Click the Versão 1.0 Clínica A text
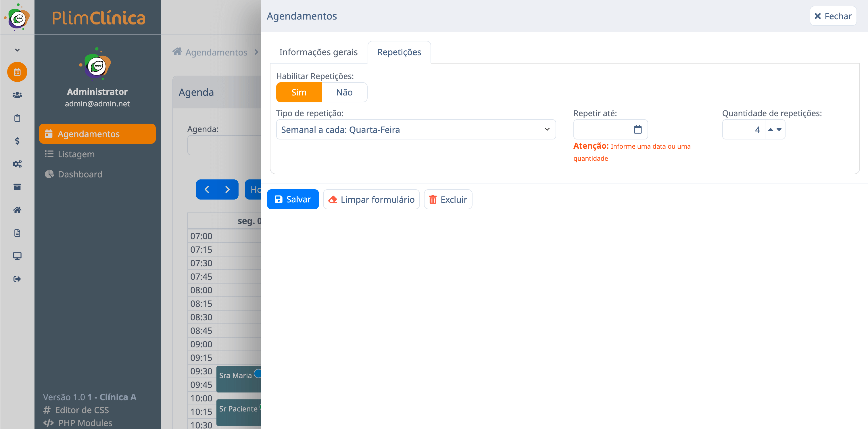This screenshot has width=868, height=429. (x=90, y=397)
